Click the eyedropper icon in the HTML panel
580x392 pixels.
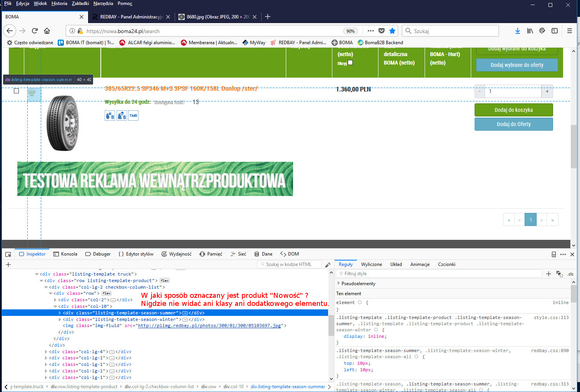point(328,264)
